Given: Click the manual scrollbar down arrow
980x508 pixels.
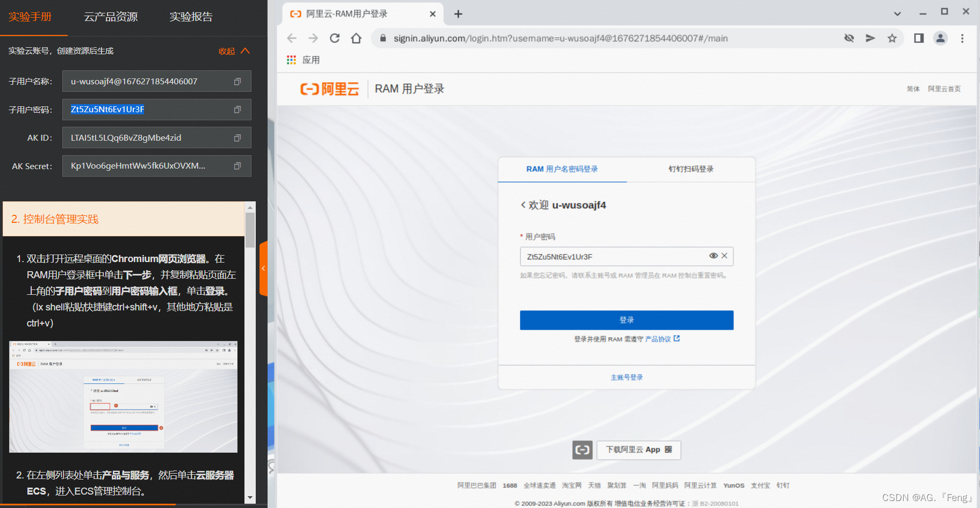Looking at the screenshot, I should point(250,498).
